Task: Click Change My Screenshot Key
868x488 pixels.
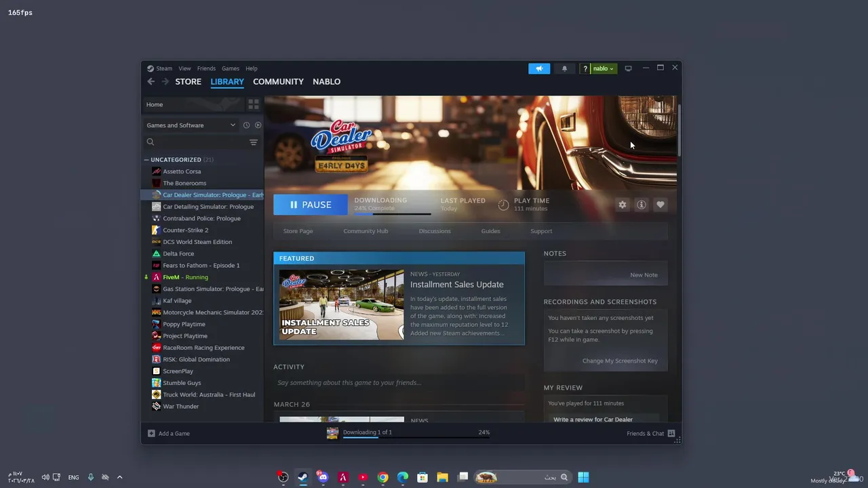Action: tap(620, 361)
